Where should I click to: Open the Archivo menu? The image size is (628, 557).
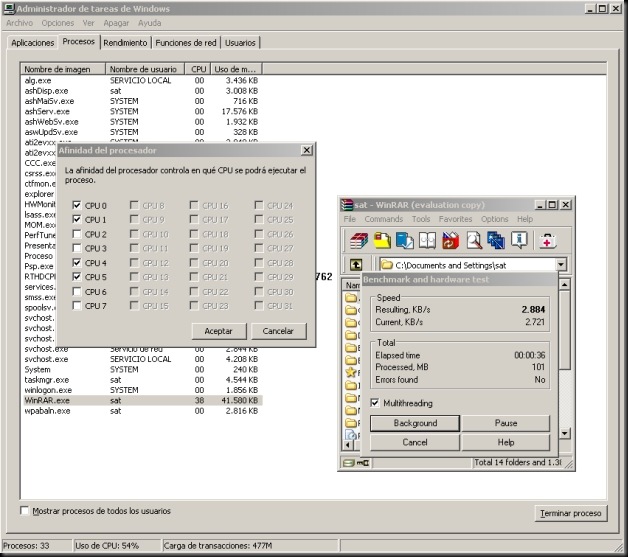pos(19,23)
